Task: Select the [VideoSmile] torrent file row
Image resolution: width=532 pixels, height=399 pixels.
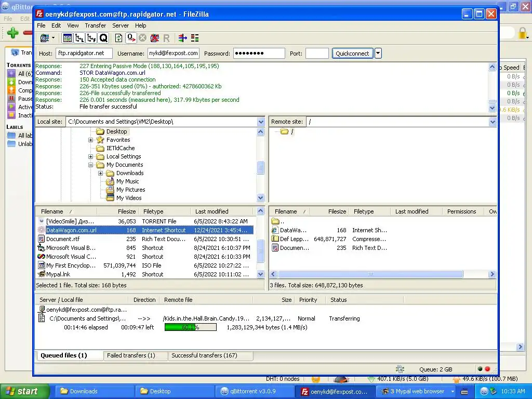Action: [145, 221]
